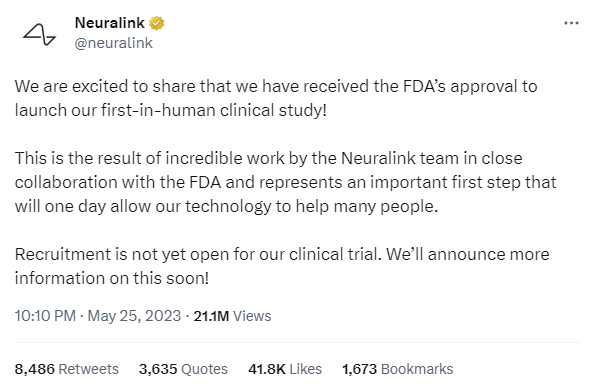The width and height of the screenshot is (593, 390).
Task: Open the 10:10 PM timestamp link
Action: (x=45, y=316)
